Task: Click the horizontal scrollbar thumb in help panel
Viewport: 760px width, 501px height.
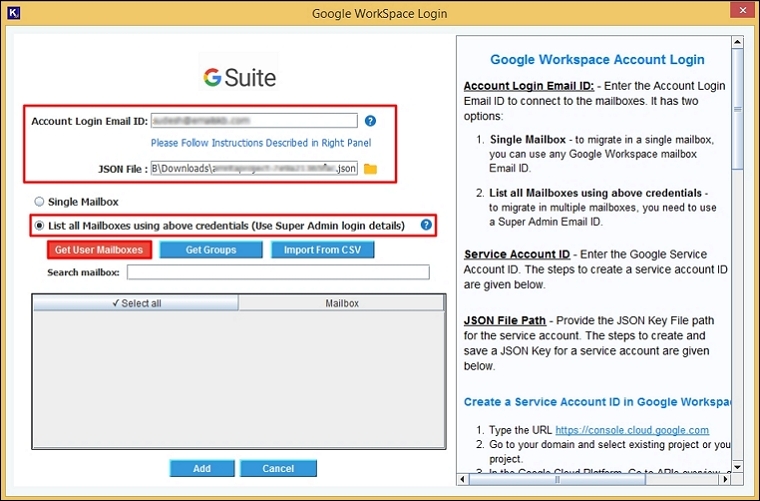Action: click(557, 479)
